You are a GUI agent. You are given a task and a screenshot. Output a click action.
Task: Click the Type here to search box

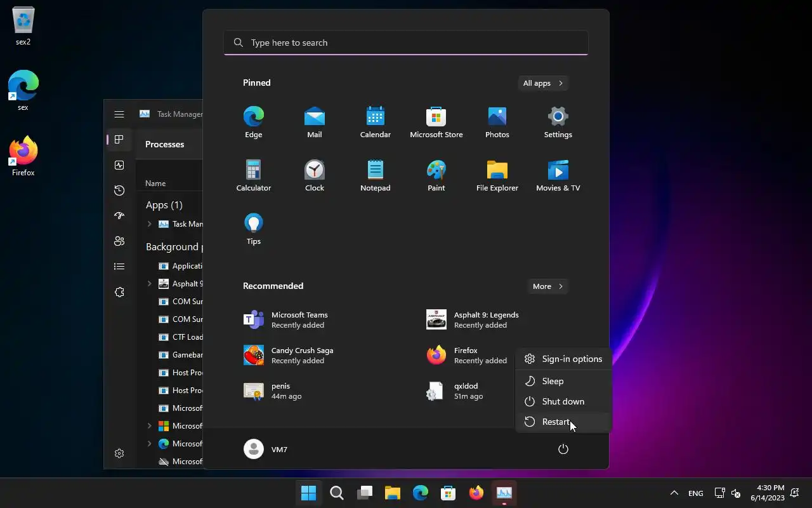tap(406, 43)
